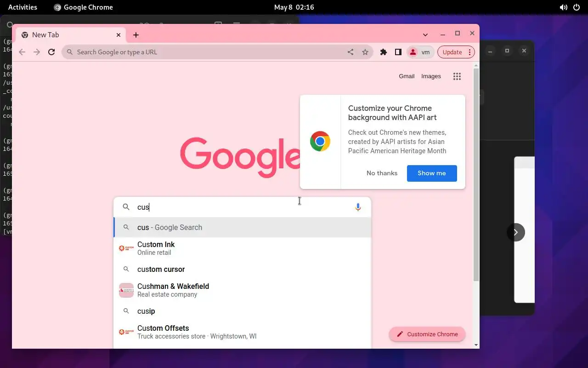The height and width of the screenshot is (368, 588).
Task: Click the Google logo
Action: [240, 156]
